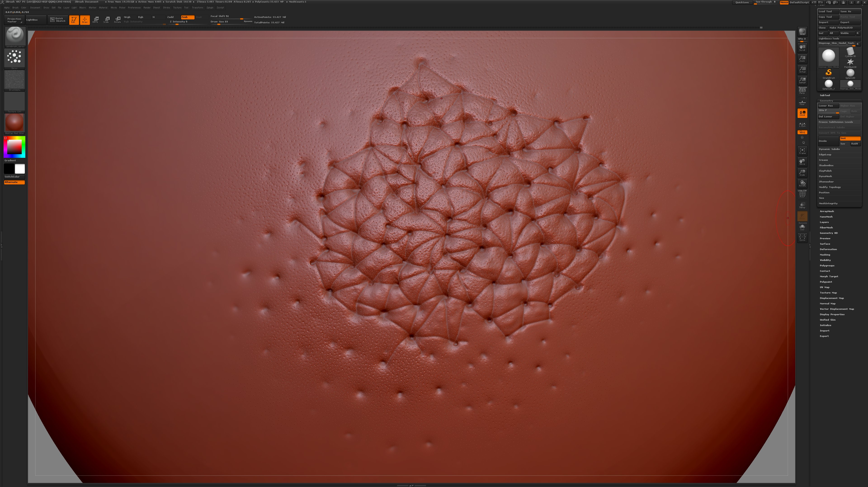Open the Zplugin menu
Viewport: 868px width, 487px height.
pyautogui.click(x=210, y=7)
